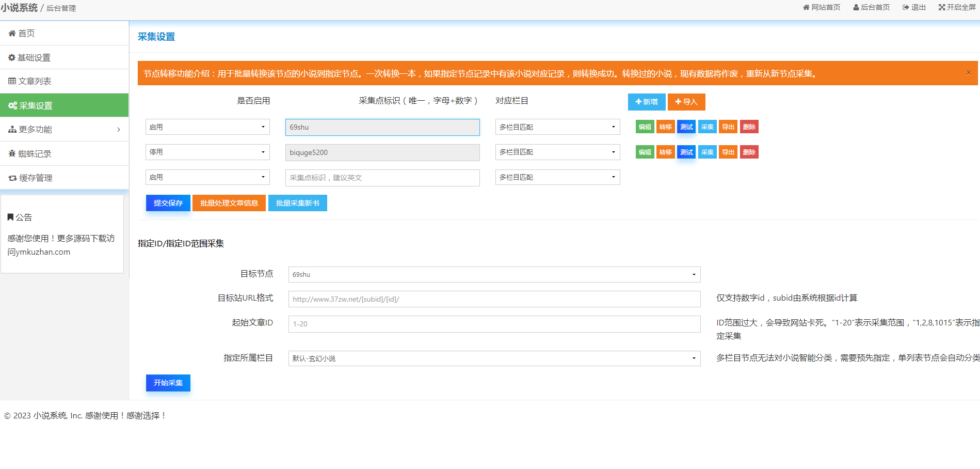Screen dimensions: 980x469
Task: Click 导出 button for biquge5200 row
Action: point(728,152)
